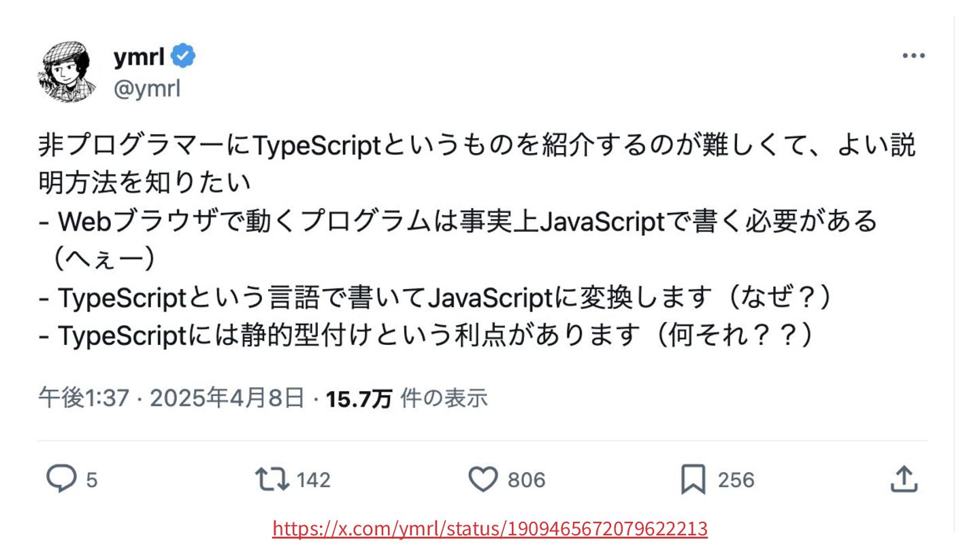The image size is (980, 551).
Task: Click the bold display name ymrl
Action: [139, 58]
